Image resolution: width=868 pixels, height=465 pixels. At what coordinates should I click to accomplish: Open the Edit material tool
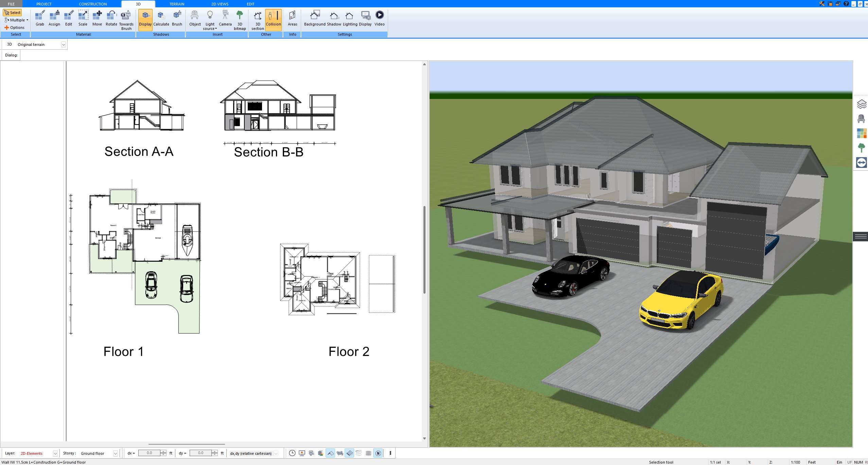69,18
